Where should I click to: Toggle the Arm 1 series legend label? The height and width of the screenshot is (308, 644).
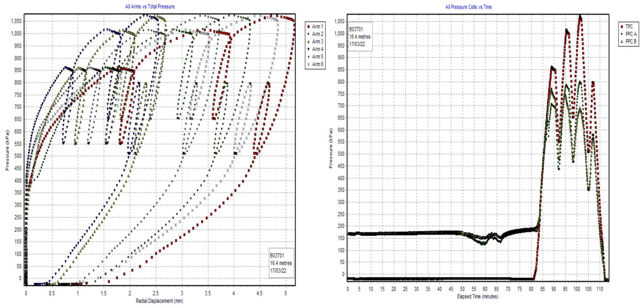(317, 27)
